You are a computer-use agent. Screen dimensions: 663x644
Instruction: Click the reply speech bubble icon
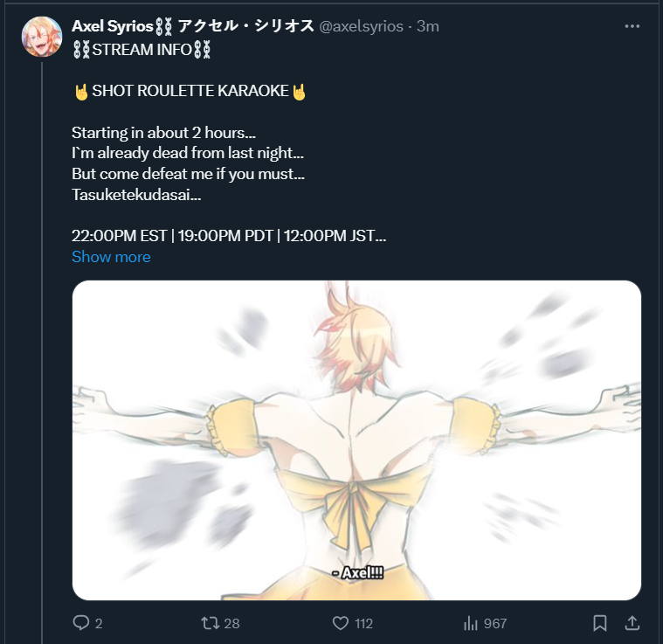[80, 623]
